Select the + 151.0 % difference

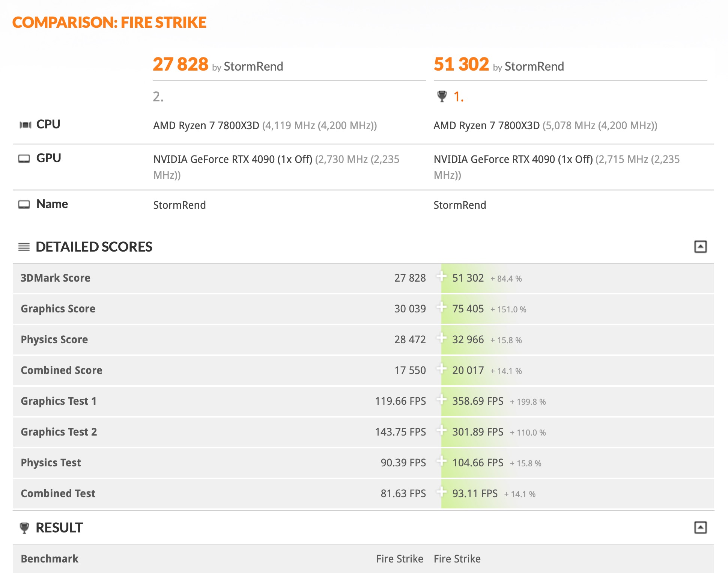508,309
